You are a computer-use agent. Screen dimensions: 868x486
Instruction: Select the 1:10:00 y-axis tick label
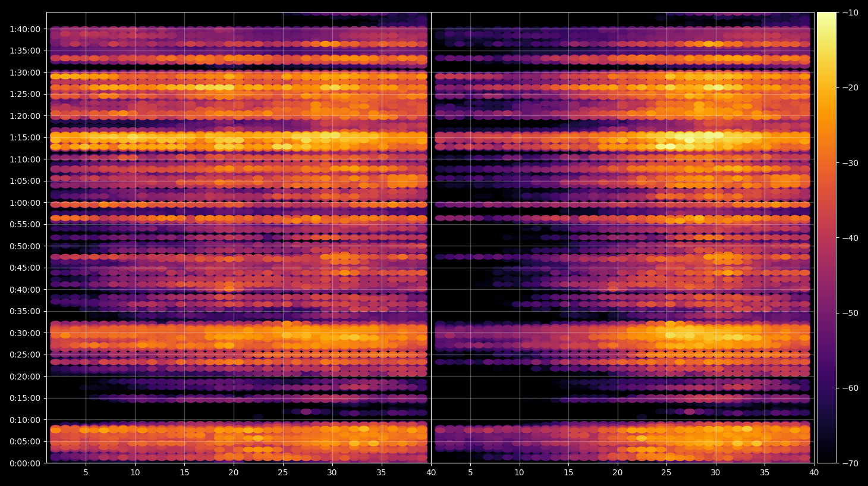[x=25, y=159]
